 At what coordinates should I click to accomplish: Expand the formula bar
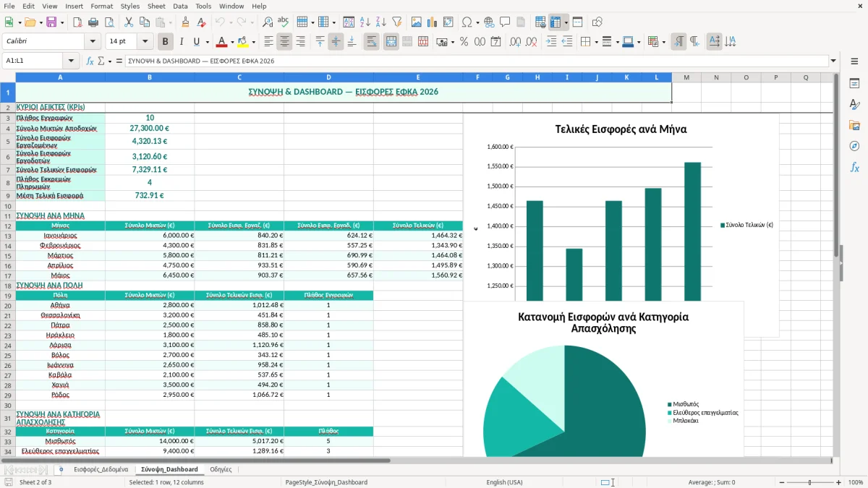[x=833, y=61]
